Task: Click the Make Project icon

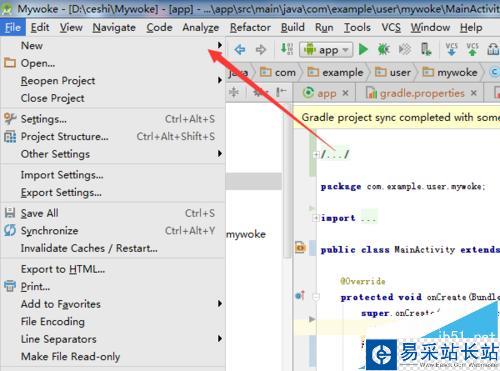Action: pyautogui.click(x=287, y=49)
